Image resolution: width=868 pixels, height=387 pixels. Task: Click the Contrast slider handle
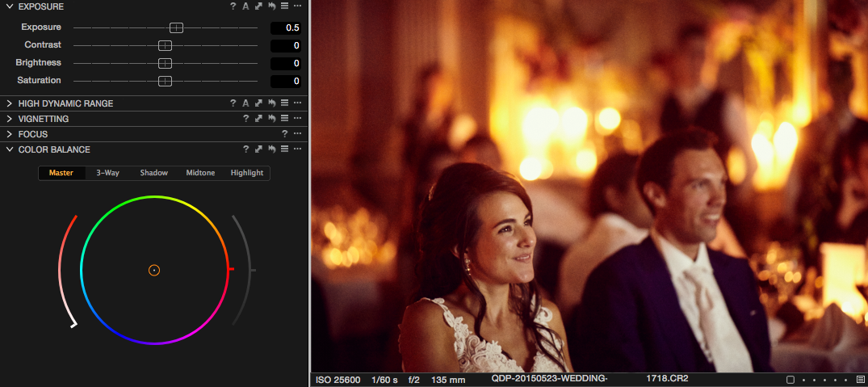click(x=165, y=45)
